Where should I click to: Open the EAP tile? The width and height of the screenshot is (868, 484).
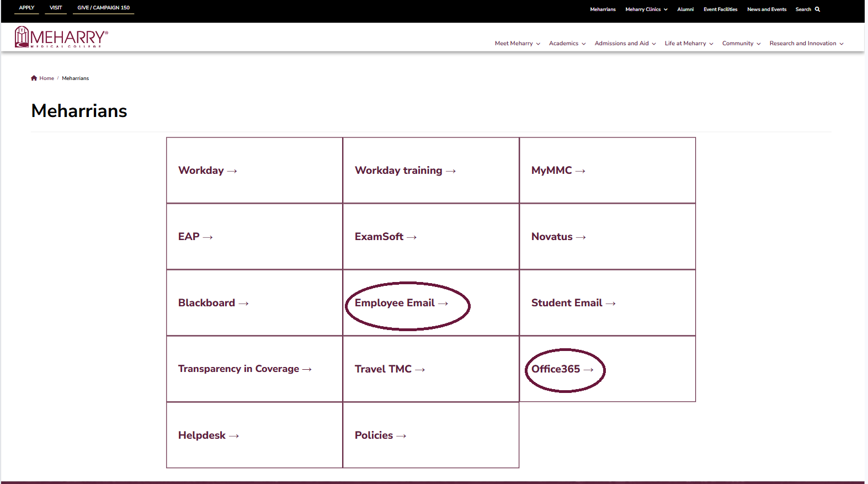(254, 237)
